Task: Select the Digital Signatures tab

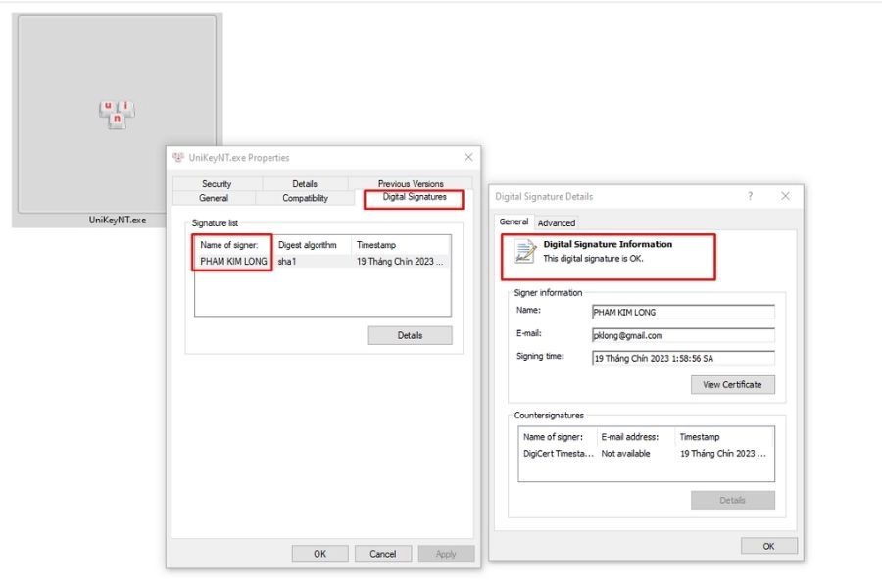Action: pos(415,197)
